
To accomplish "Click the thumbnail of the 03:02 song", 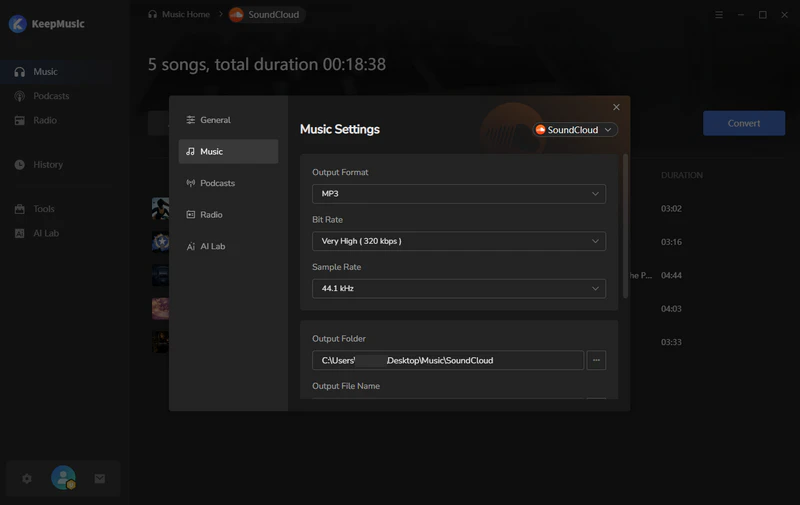I will pos(160,209).
